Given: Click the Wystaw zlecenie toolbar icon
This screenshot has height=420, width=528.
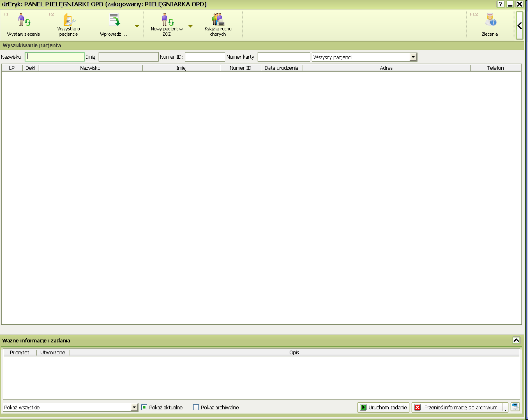Looking at the screenshot, I should 24,20.
